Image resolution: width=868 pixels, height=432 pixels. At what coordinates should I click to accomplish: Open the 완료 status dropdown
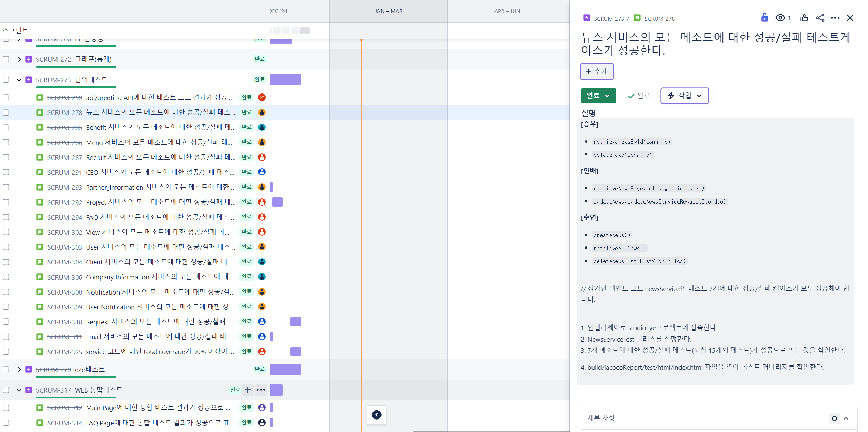(x=598, y=96)
